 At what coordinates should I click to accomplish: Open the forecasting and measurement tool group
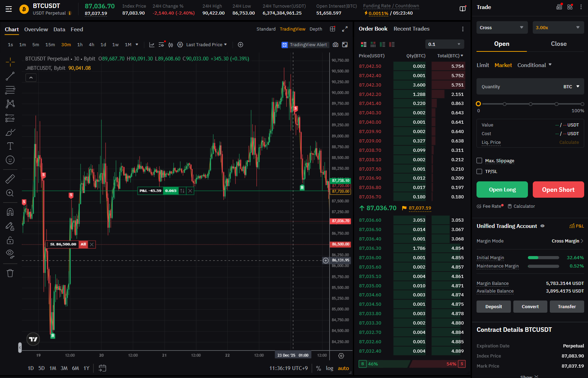tap(10, 118)
